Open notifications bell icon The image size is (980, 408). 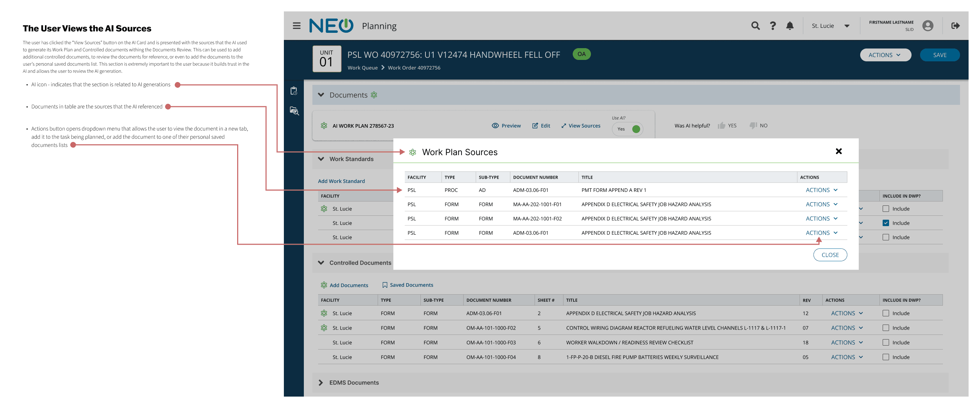click(x=790, y=26)
